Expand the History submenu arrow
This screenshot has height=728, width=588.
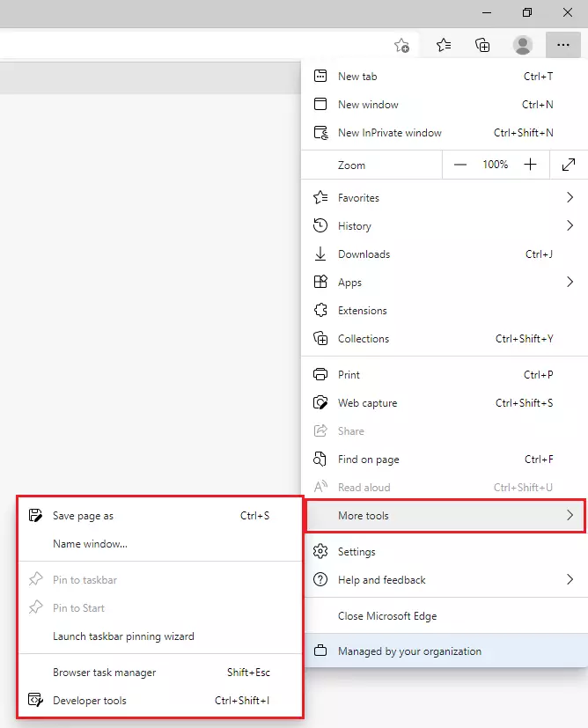point(570,225)
